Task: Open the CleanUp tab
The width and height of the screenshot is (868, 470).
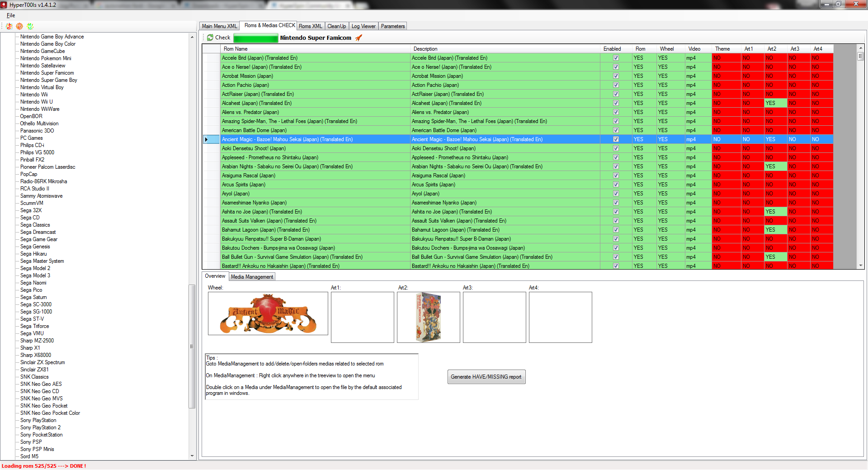Action: coord(337,26)
